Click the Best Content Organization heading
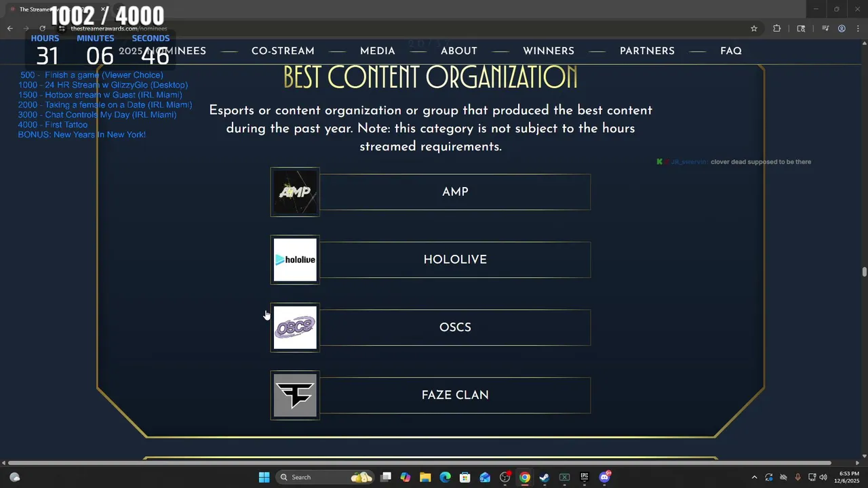The width and height of the screenshot is (868, 488). 430,77
